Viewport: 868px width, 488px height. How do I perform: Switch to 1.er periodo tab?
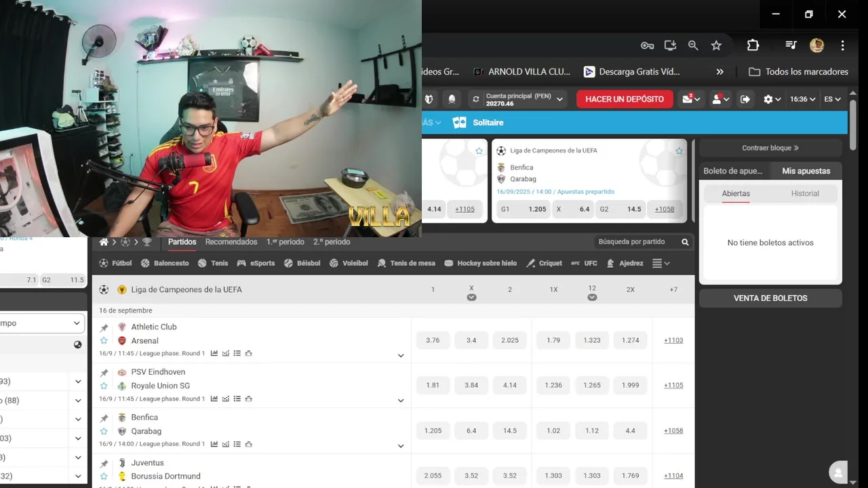(x=285, y=242)
